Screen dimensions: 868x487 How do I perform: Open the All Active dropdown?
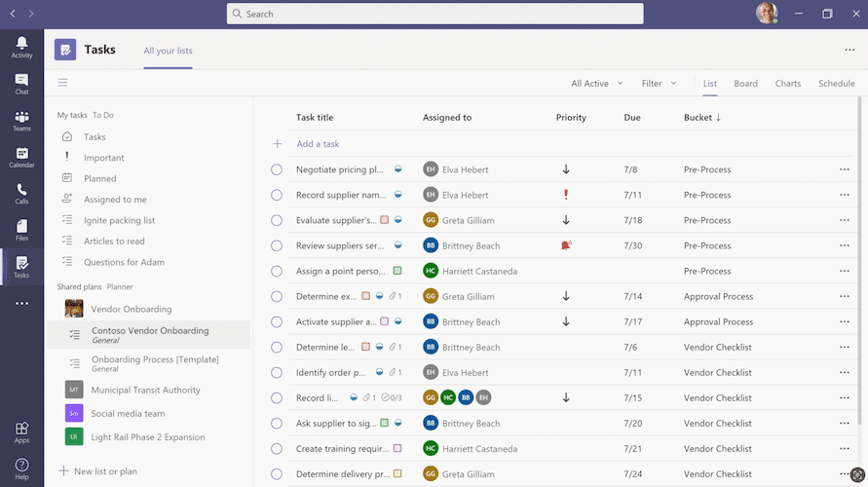coord(597,83)
